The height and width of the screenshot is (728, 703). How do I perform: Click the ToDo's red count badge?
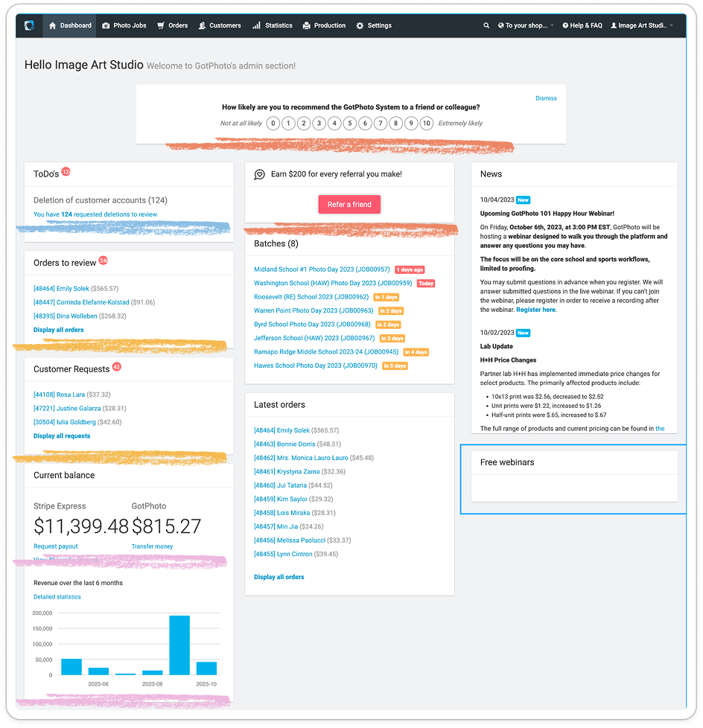click(x=66, y=171)
